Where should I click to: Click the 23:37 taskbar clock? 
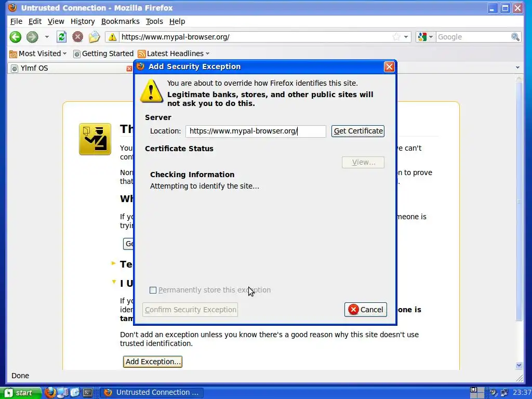(x=522, y=393)
